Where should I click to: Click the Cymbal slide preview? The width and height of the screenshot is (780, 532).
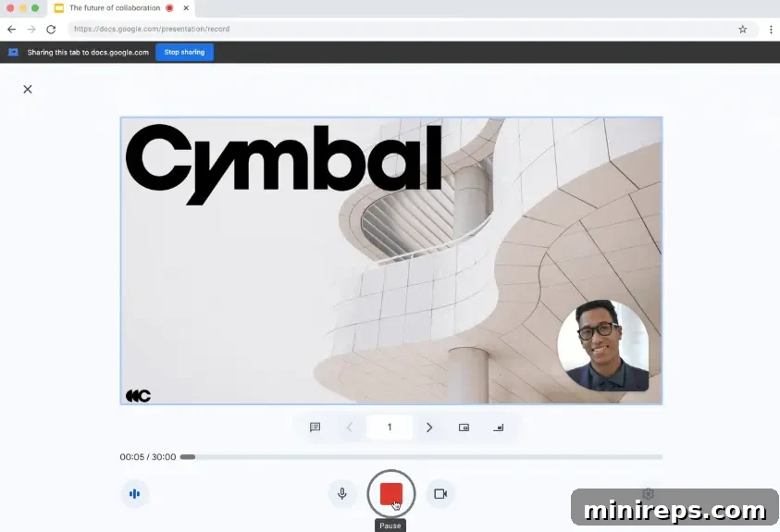(391, 261)
